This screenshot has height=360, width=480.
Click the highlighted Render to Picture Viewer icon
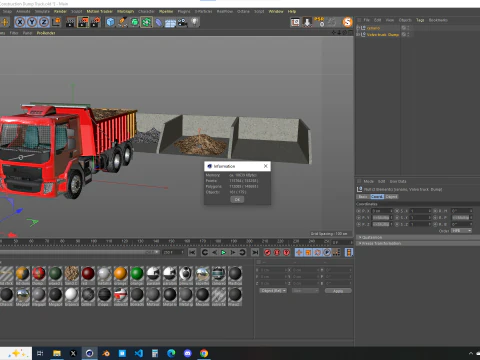pos(83,22)
